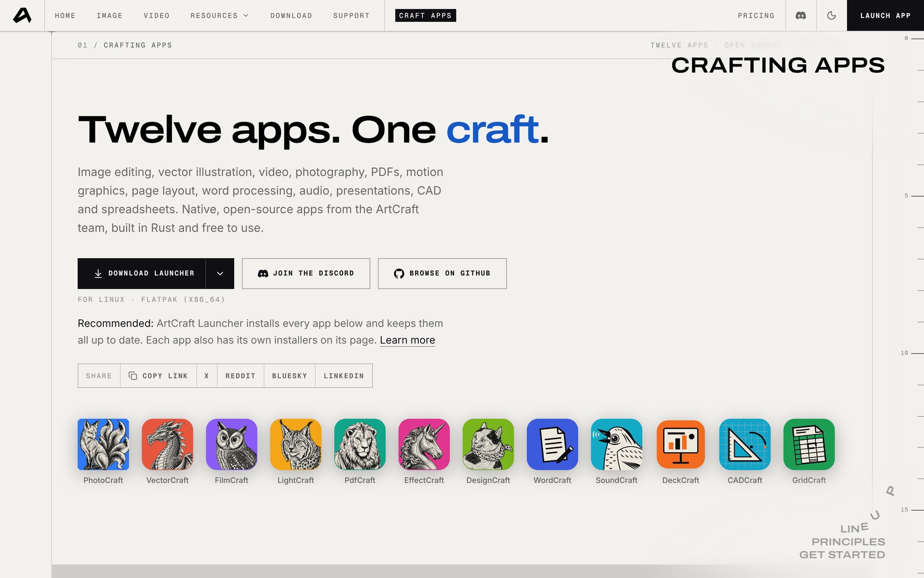Click Browse on GitHub button
Viewport: 924px width, 578px height.
pyautogui.click(x=442, y=273)
